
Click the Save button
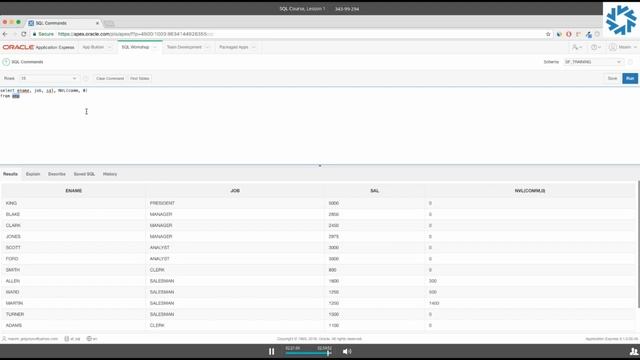[x=612, y=78]
